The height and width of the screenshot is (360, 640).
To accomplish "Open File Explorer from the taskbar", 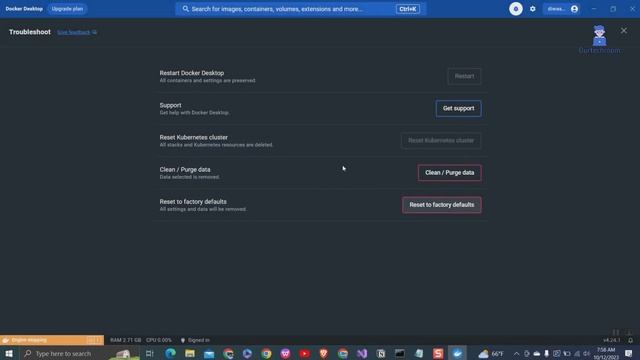I will click(190, 353).
